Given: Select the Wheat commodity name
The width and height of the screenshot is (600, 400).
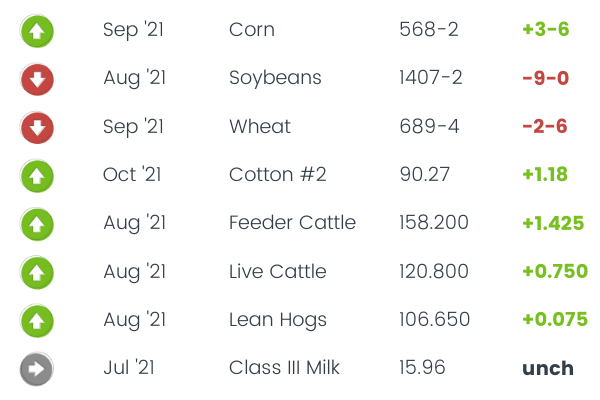Looking at the screenshot, I should (x=260, y=126).
